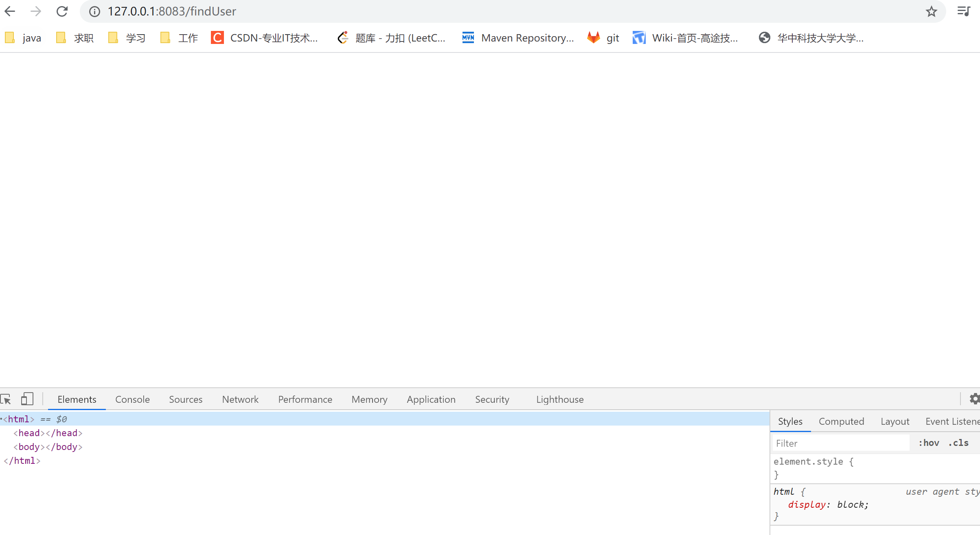Activate the inspect element picker

click(6, 399)
